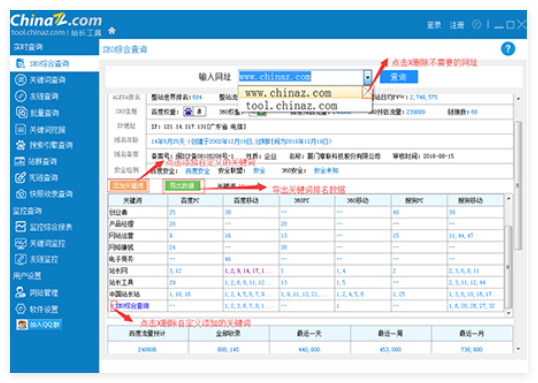Click the blue 查询 query button
This screenshot has height=383, width=538.
[x=399, y=77]
